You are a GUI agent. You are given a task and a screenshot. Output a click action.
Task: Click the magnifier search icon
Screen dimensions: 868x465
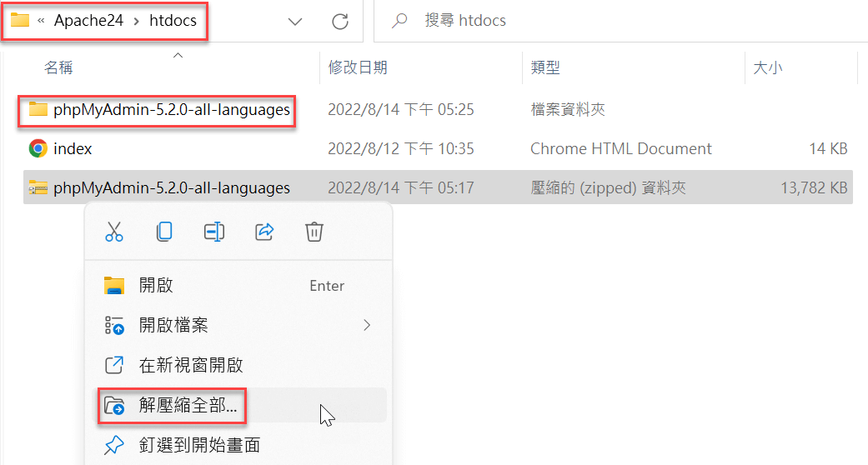pos(399,21)
